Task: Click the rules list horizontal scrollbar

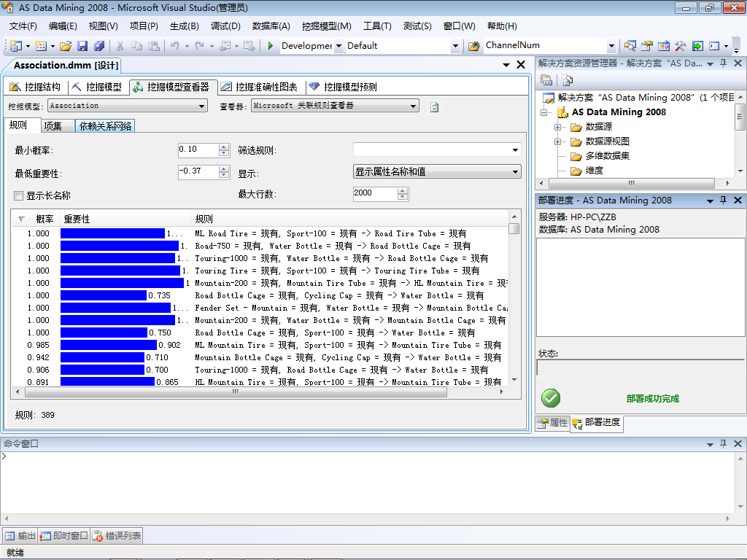Action: coord(236,392)
